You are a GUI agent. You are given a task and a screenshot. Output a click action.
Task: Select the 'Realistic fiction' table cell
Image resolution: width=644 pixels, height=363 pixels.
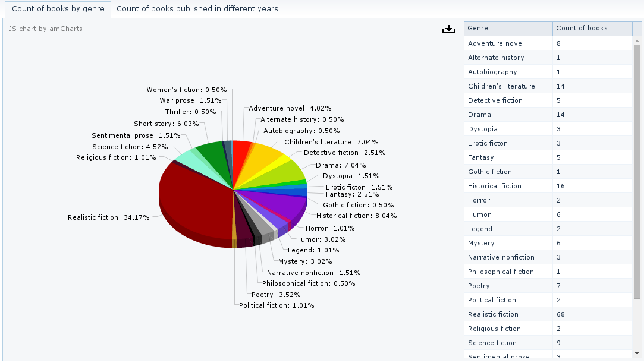click(x=508, y=314)
